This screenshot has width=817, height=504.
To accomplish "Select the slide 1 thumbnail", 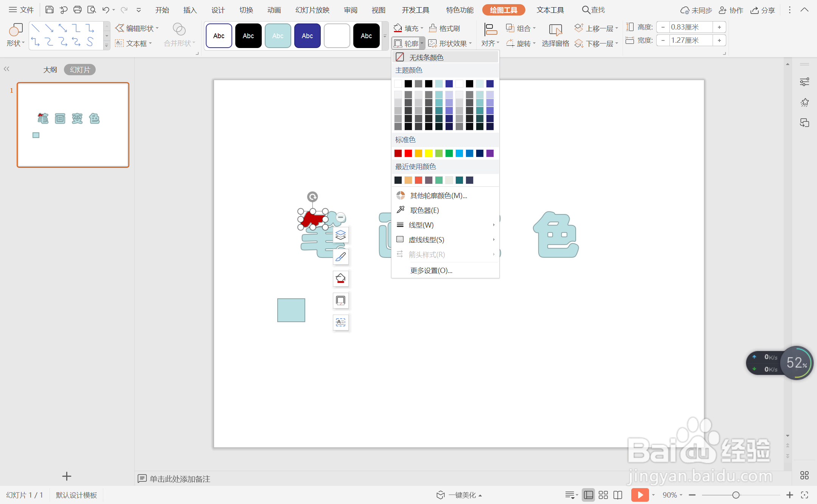I will click(73, 125).
